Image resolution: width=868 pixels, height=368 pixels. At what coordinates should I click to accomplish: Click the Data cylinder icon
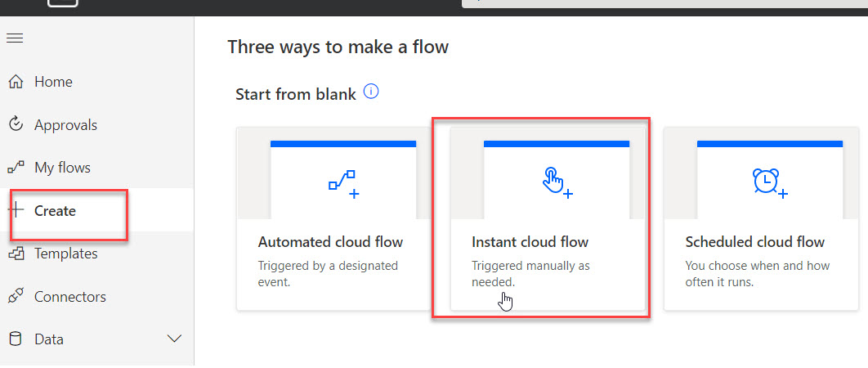16,339
